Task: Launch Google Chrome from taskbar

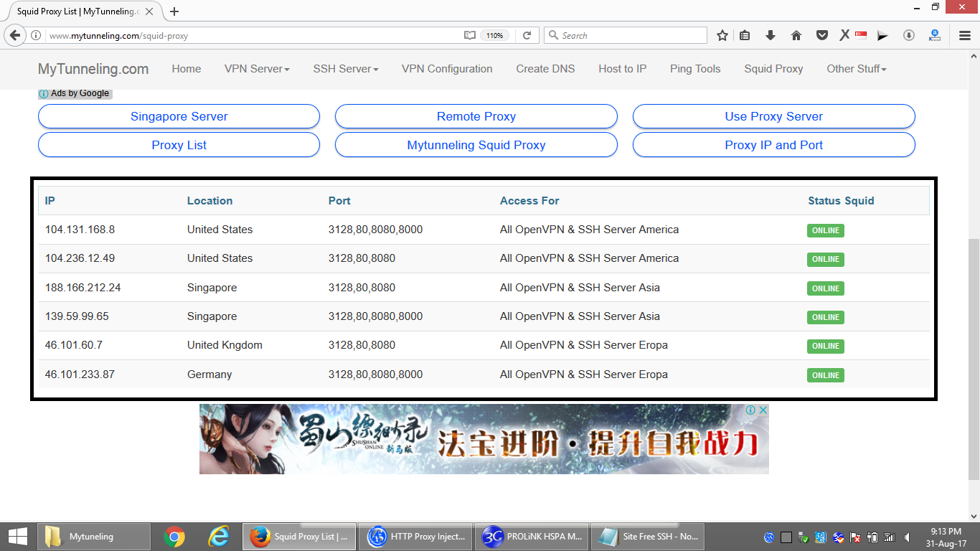Action: tap(174, 537)
